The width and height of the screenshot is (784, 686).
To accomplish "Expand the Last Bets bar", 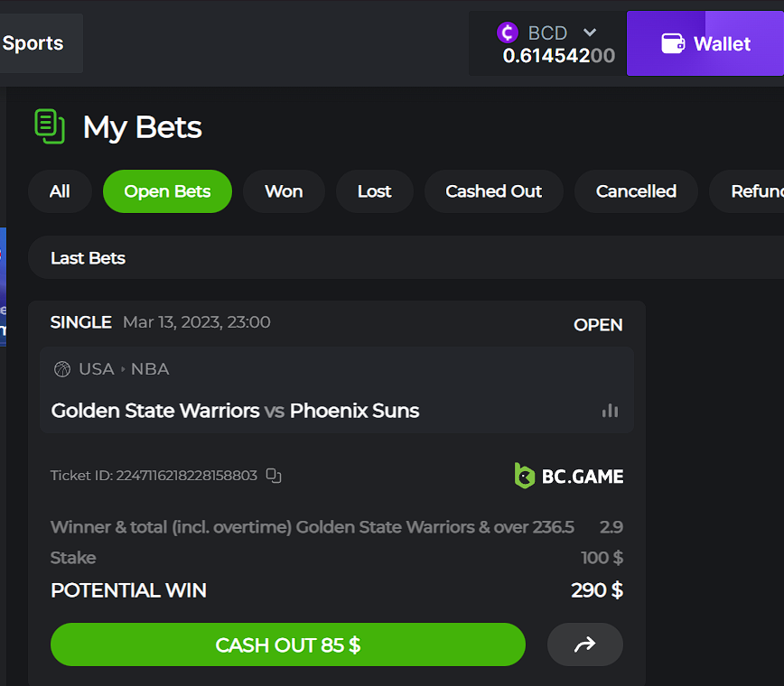I will click(x=88, y=258).
